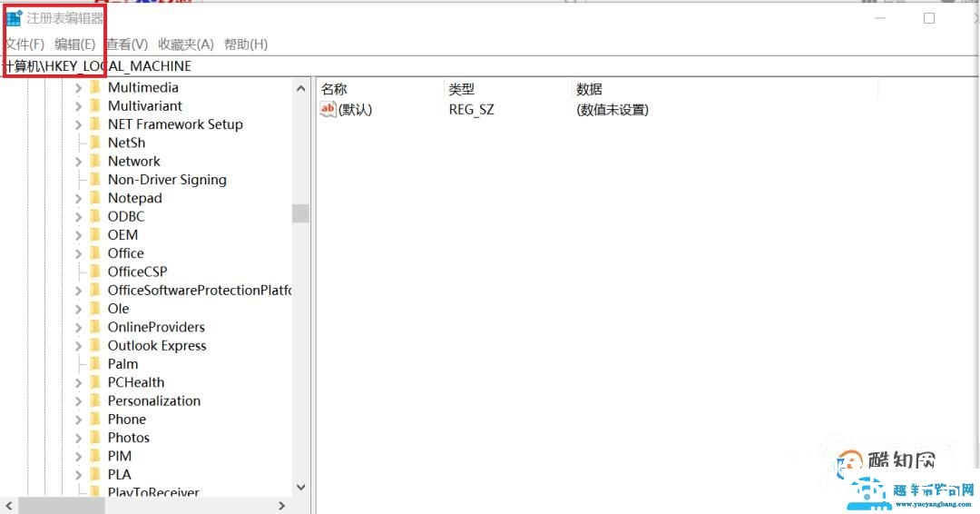This screenshot has height=514, width=980.
Task: Expand the OnlineProviders key
Action: pyautogui.click(x=79, y=328)
